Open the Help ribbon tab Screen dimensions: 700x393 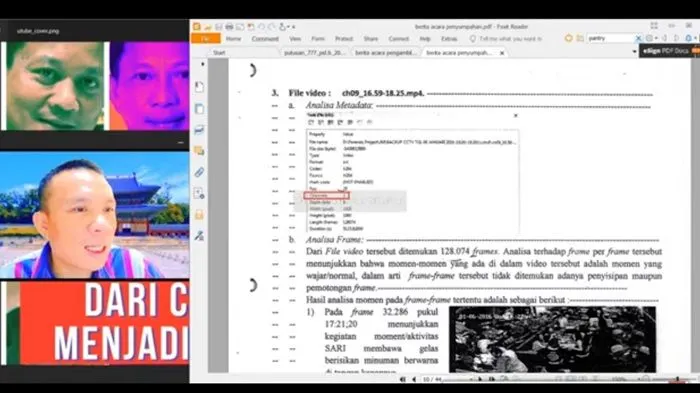[425, 39]
